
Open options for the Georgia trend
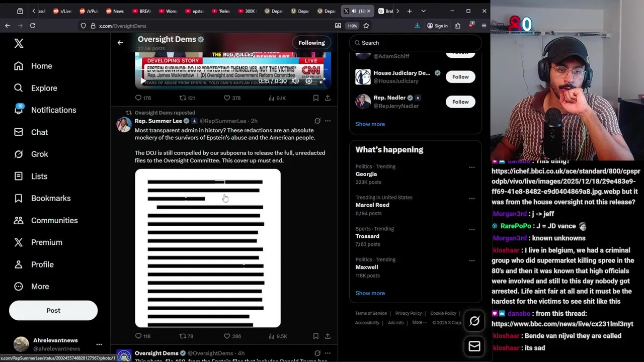tap(471, 167)
